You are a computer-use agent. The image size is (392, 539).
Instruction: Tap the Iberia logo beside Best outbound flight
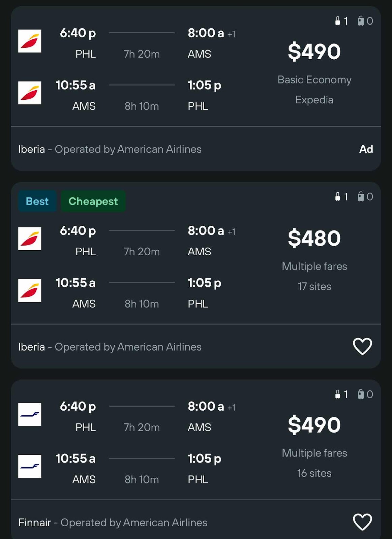coord(30,239)
